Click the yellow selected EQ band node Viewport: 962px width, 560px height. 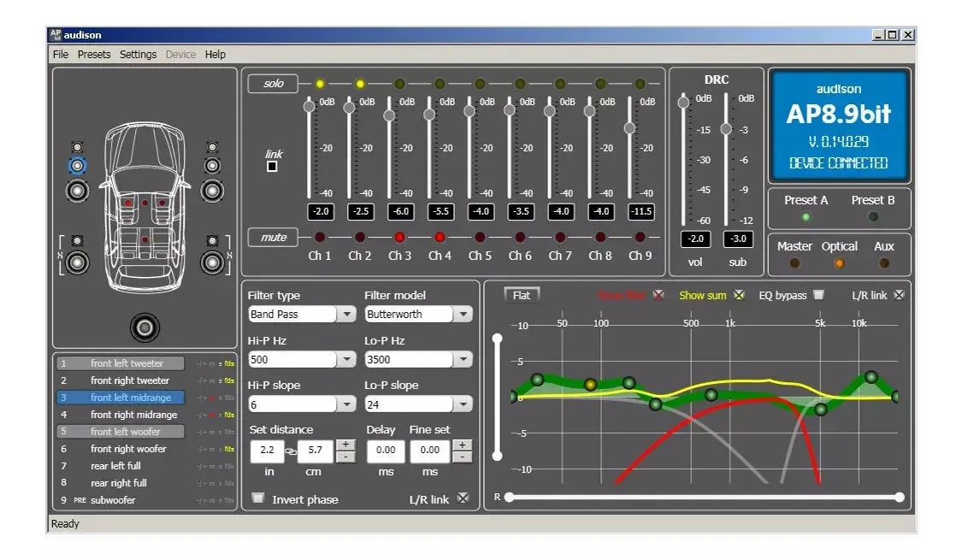pos(590,385)
